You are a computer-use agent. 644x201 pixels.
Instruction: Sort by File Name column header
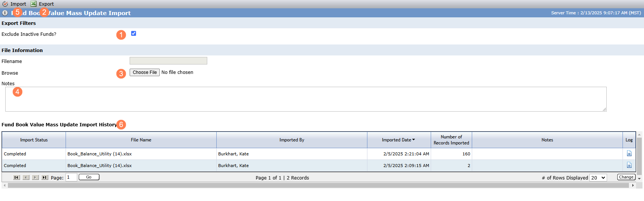pos(141,140)
